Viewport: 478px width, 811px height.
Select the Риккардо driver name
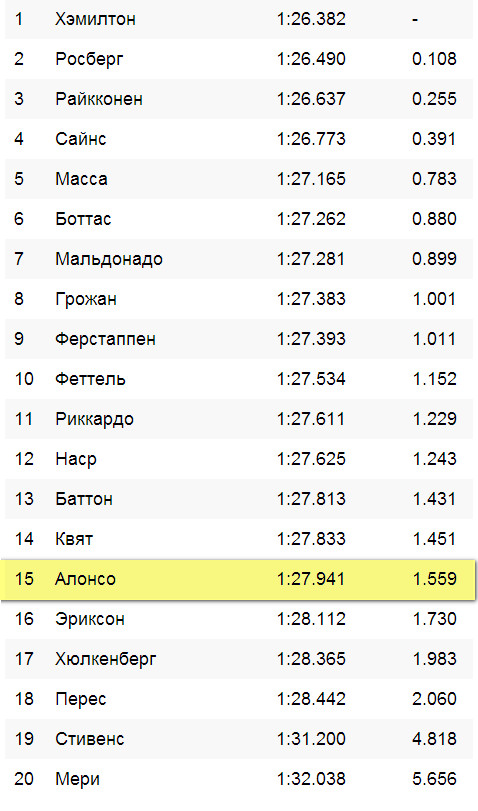point(94,419)
